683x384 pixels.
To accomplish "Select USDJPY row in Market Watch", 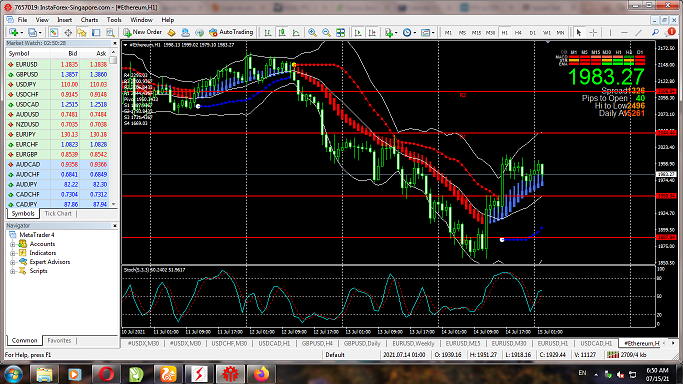I will click(x=57, y=84).
